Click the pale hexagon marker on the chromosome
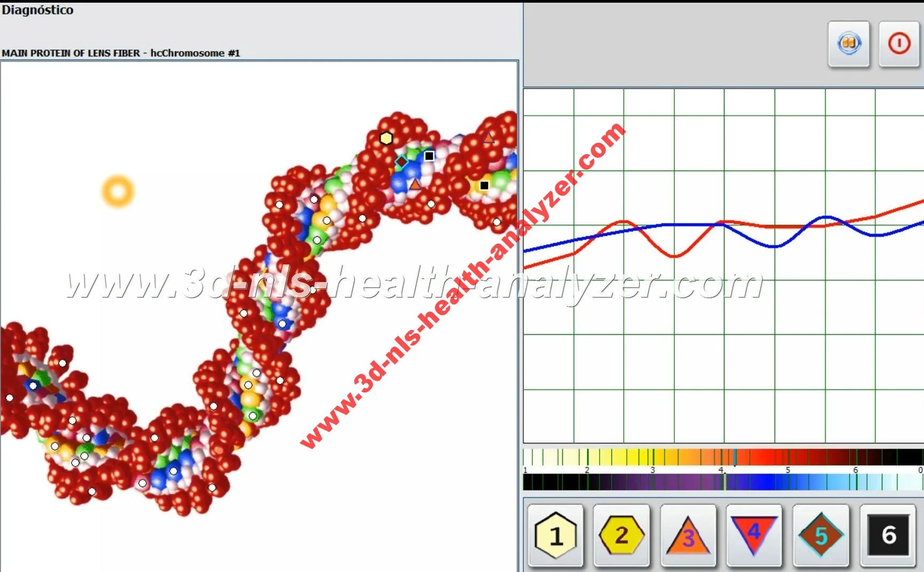The height and width of the screenshot is (572, 924). tap(386, 139)
